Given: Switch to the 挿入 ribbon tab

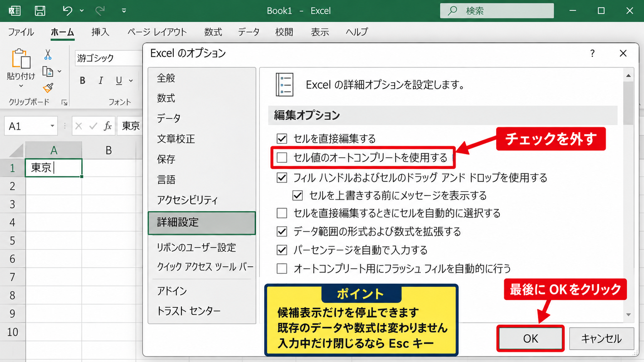Looking at the screenshot, I should click(100, 32).
